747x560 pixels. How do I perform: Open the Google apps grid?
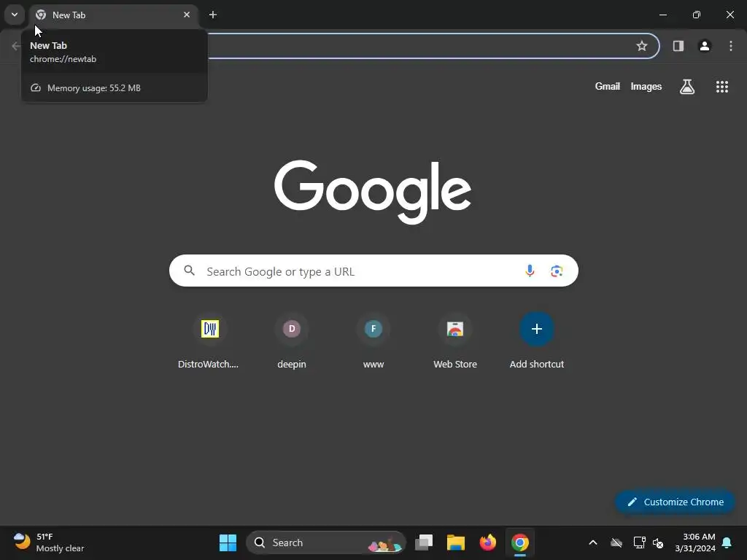pyautogui.click(x=722, y=87)
